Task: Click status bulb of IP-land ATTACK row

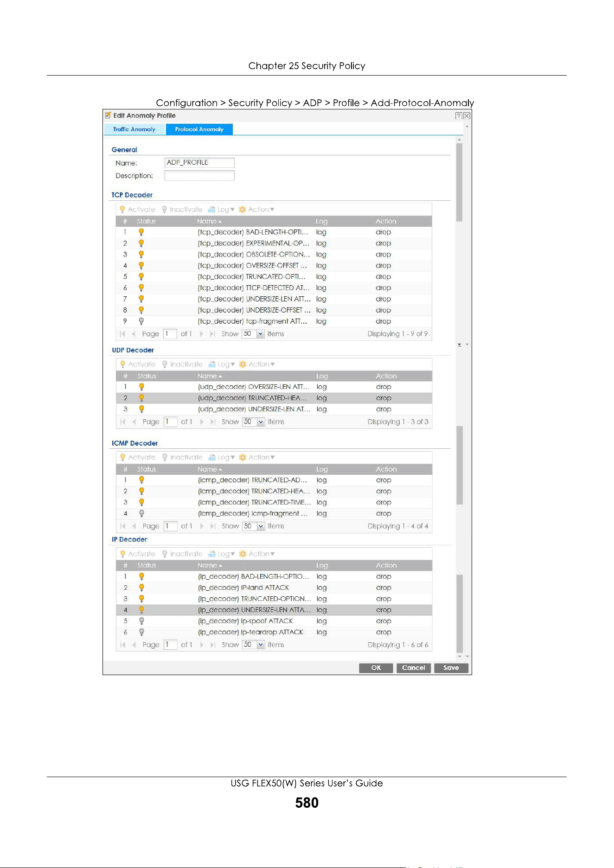Action: pos(141,588)
